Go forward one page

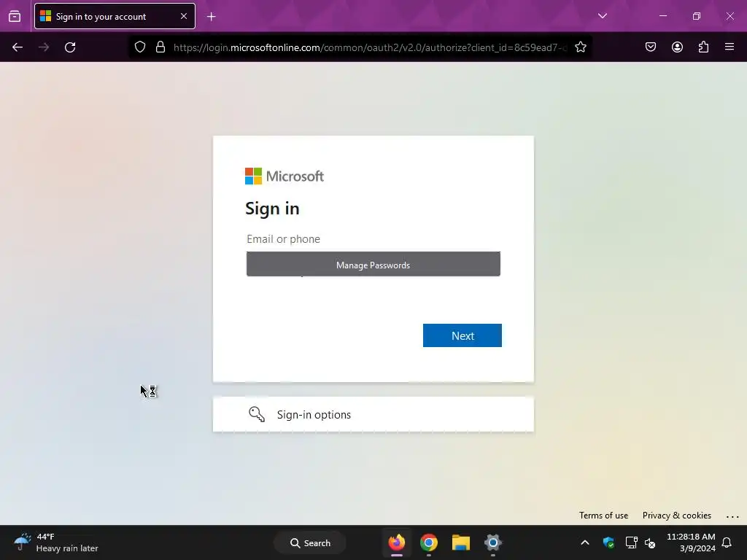[44, 47]
